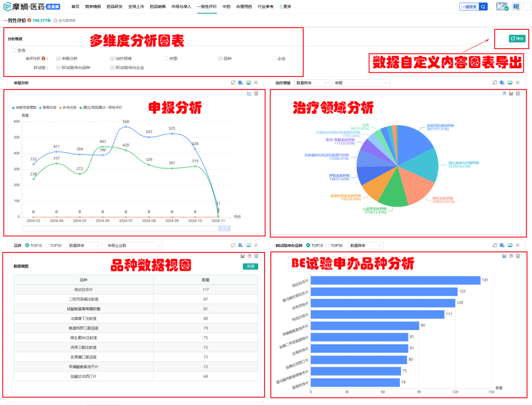This screenshot has height=405, width=532.
Task: Switch 品种 panel to pie chart
Action: coord(249,256)
